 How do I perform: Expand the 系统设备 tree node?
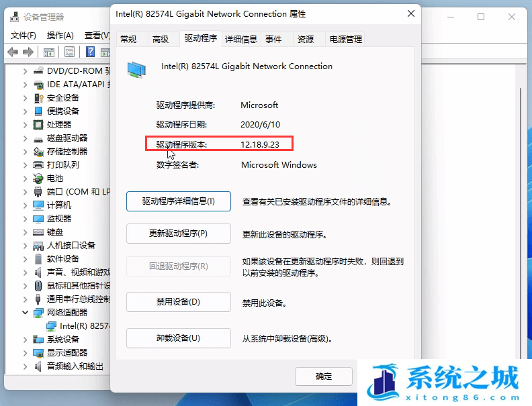25,340
